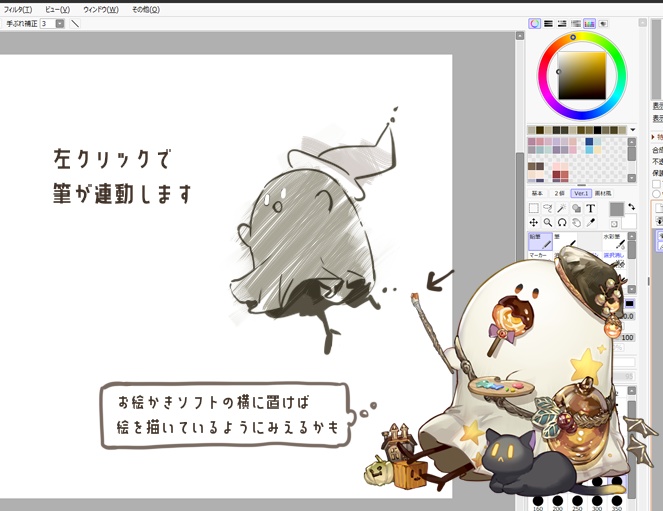Switch to the Ver.1 tool tab

tap(581, 193)
